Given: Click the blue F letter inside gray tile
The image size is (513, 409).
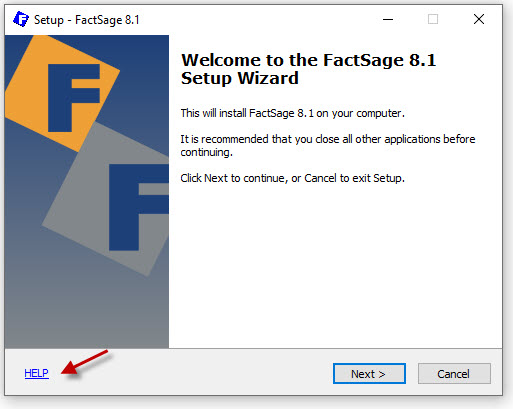Looking at the screenshot, I should coord(138,207).
